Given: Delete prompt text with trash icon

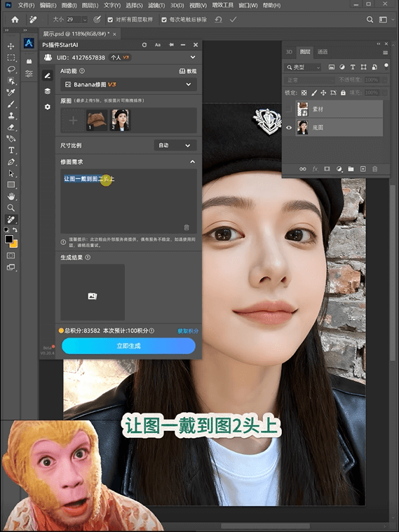Looking at the screenshot, I should pyautogui.click(x=186, y=227).
